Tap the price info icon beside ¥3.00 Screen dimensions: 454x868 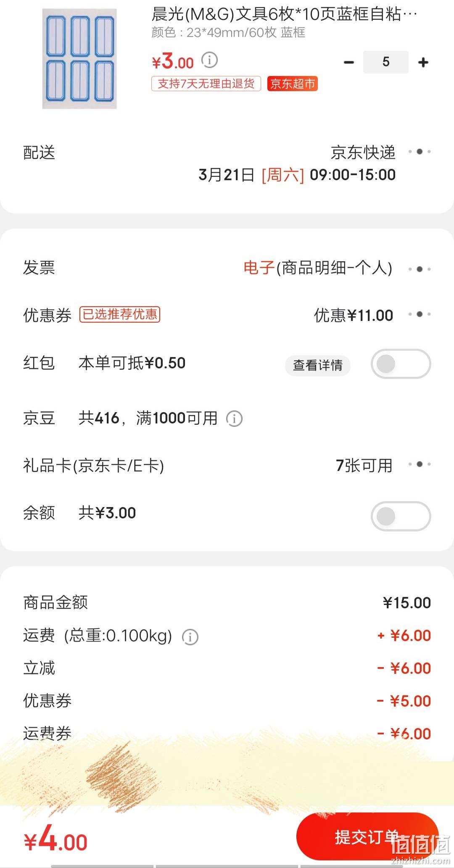pos(209,60)
